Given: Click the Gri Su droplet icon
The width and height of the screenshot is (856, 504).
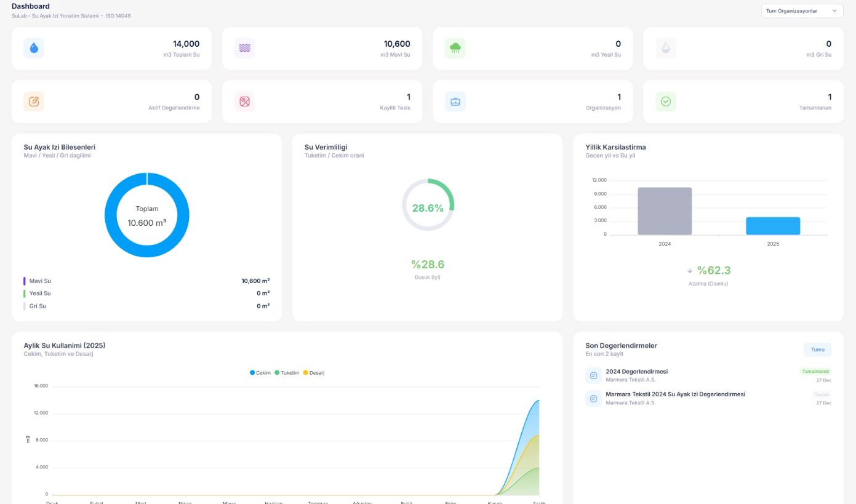Looking at the screenshot, I should pyautogui.click(x=666, y=47).
